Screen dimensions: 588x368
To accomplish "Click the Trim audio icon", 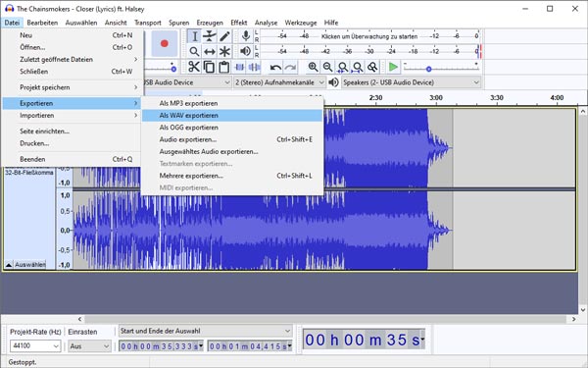I will pyautogui.click(x=239, y=67).
